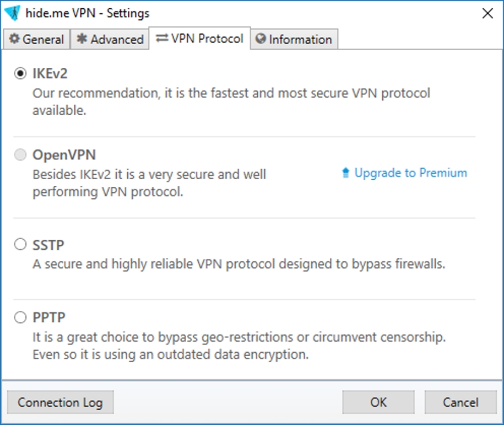The image size is (504, 425).
Task: Open the Connection Log
Action: [x=60, y=402]
